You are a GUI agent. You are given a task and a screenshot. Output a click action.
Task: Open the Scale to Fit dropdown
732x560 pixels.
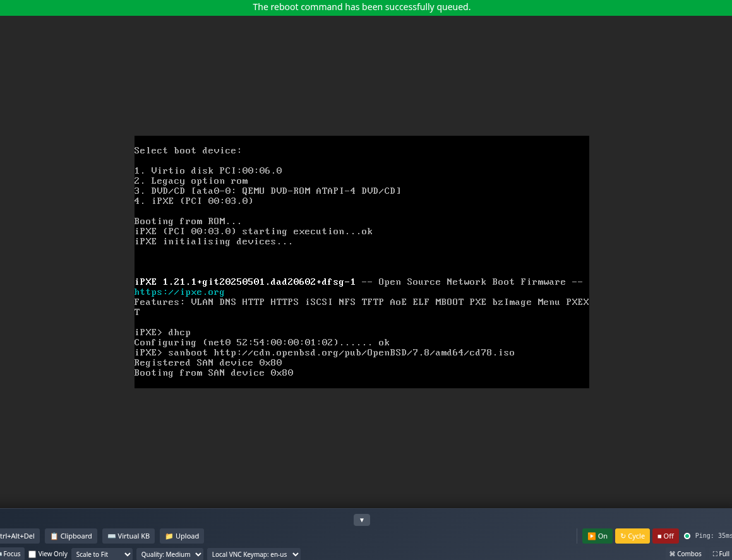(102, 554)
